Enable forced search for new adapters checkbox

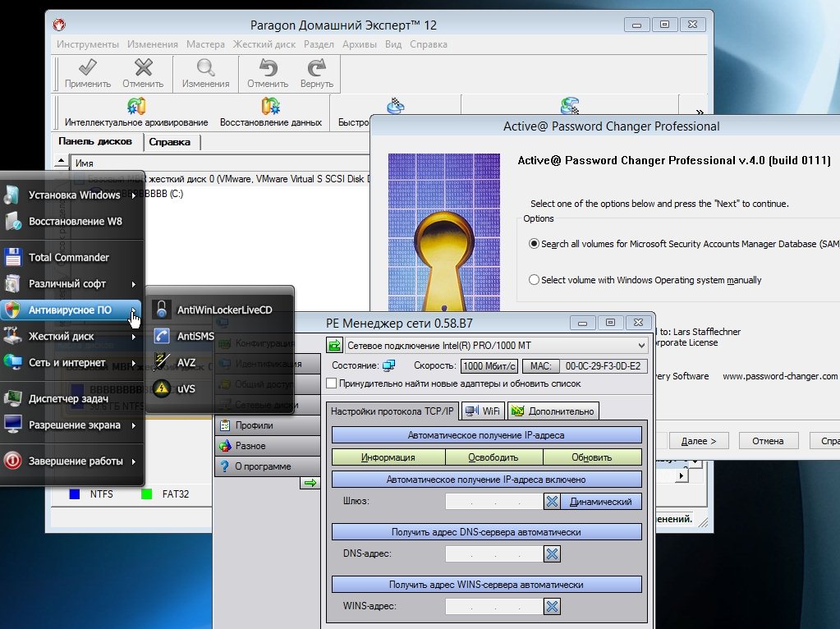coord(332,383)
